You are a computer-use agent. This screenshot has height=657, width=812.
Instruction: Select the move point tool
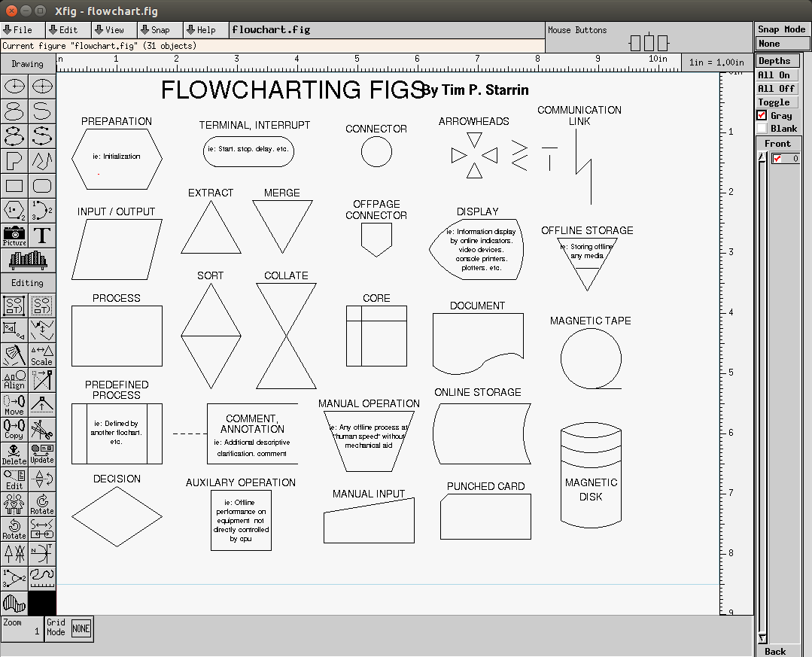tap(42, 380)
